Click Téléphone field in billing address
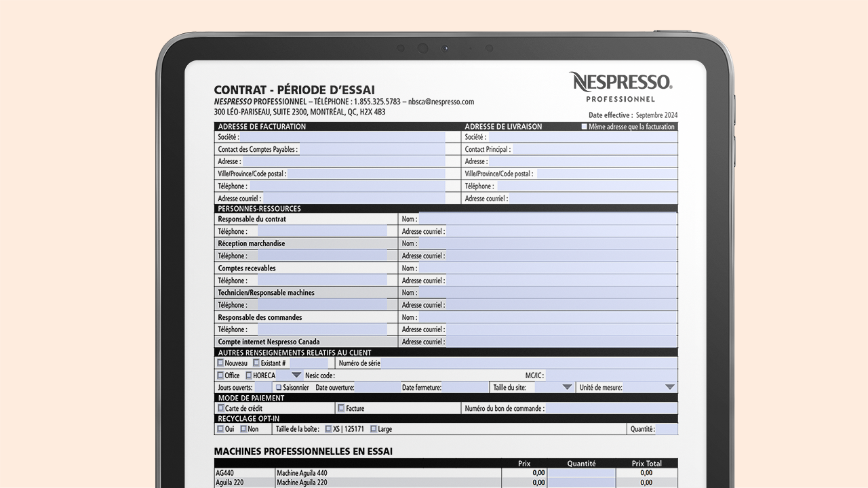 point(347,186)
